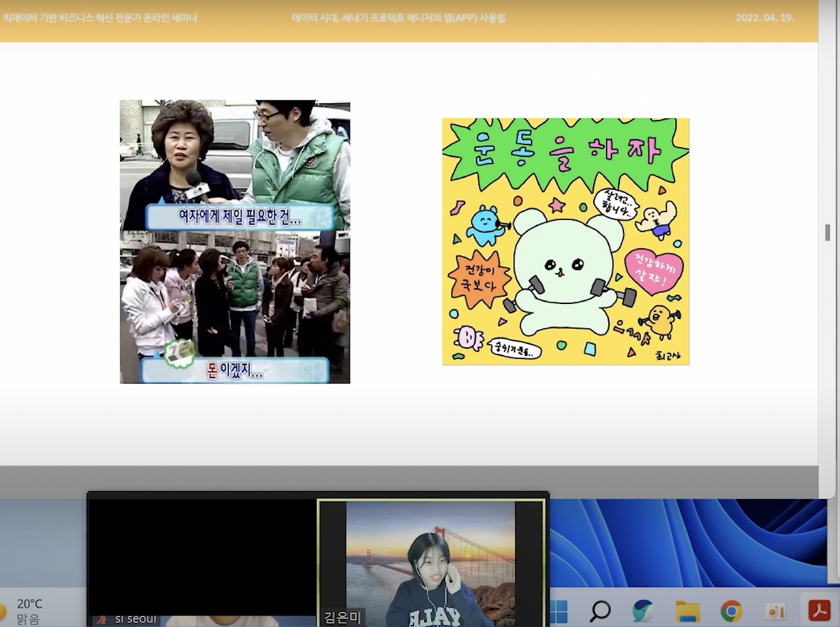This screenshot has height=627, width=840.
Task: Click the caption 여자에게 제일 필요한 건...
Action: (x=239, y=217)
